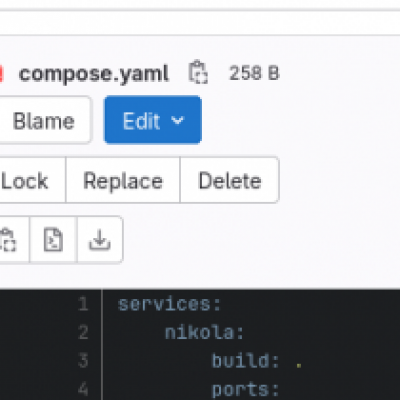Image resolution: width=400 pixels, height=400 pixels.
Task: Click the 258 B file size label
Action: tap(254, 73)
